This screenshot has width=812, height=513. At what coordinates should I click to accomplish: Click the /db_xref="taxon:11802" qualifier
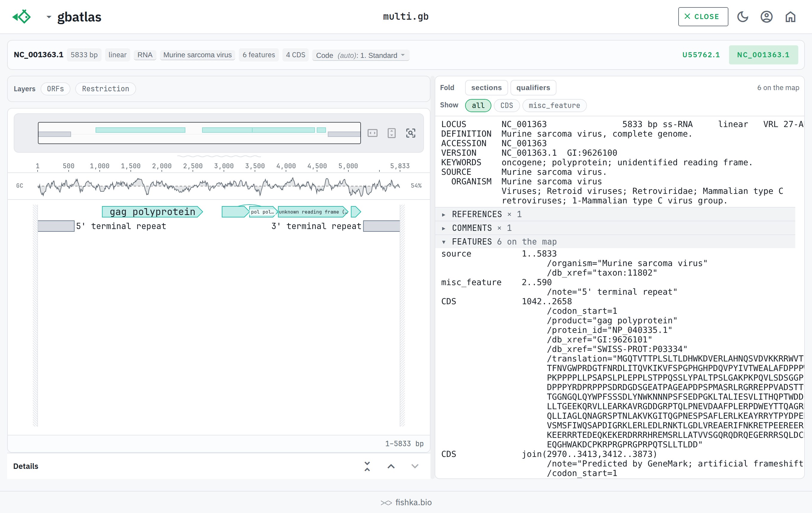click(x=602, y=273)
